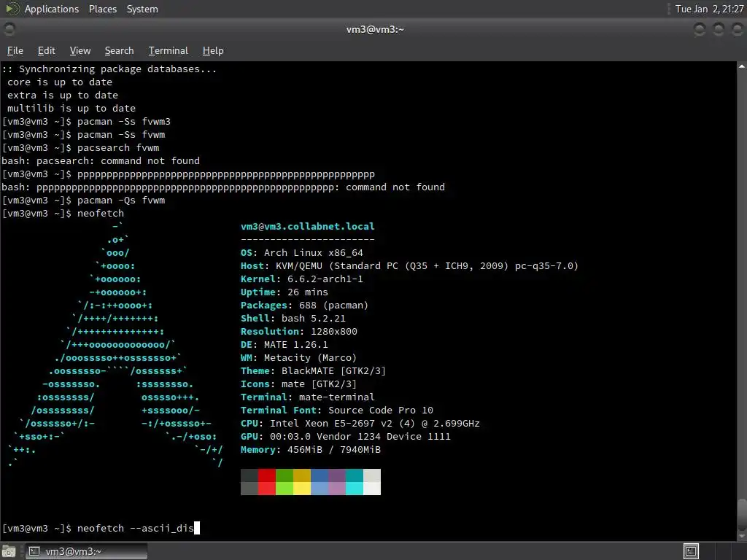Click the 'Terminal: mate-terminal' line
This screenshot has width=747, height=560.
307,397
